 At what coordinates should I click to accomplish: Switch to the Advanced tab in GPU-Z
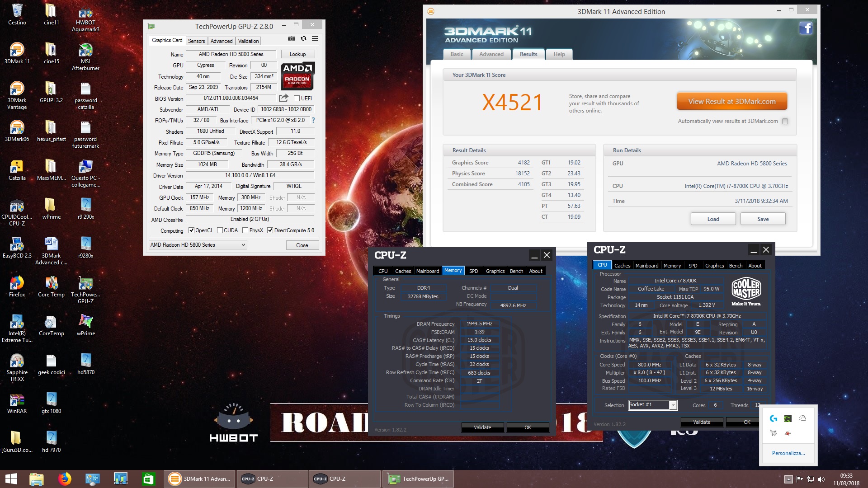222,41
